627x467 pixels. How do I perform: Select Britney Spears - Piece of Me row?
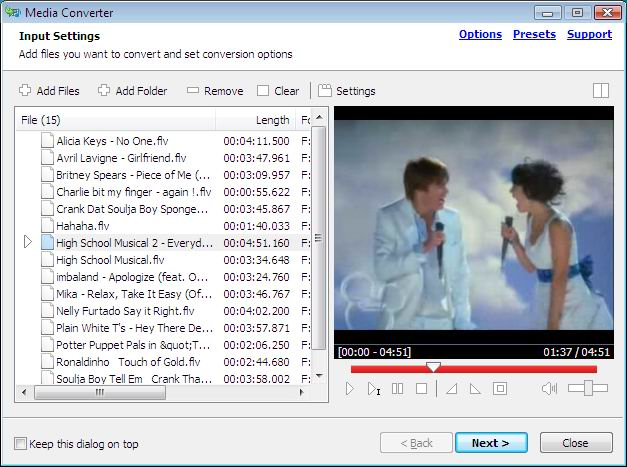pos(163,175)
